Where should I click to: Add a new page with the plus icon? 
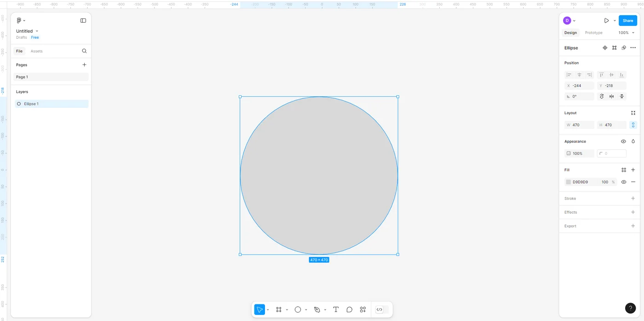click(x=84, y=65)
